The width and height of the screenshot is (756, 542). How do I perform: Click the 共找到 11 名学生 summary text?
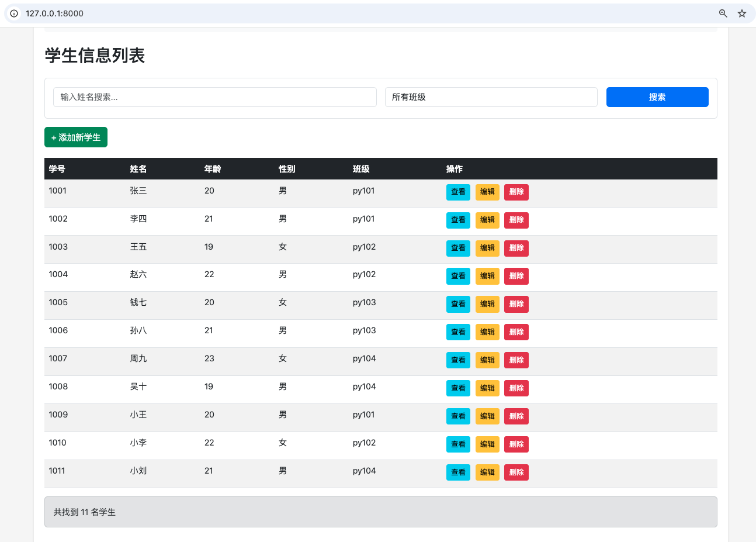(x=85, y=512)
